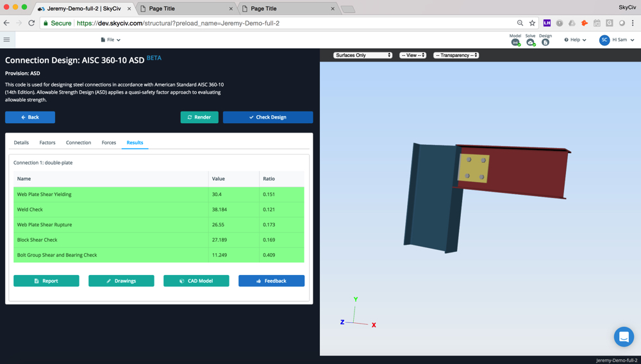Expand the Hi Sam account dropdown
This screenshot has width=641, height=364.
pos(624,40)
